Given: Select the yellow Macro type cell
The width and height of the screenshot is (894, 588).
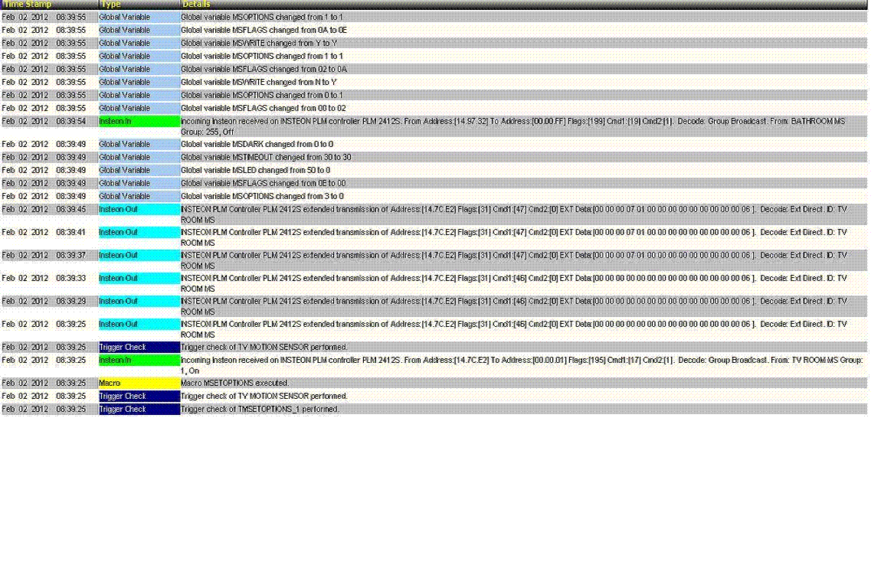Looking at the screenshot, I should click(x=139, y=383).
